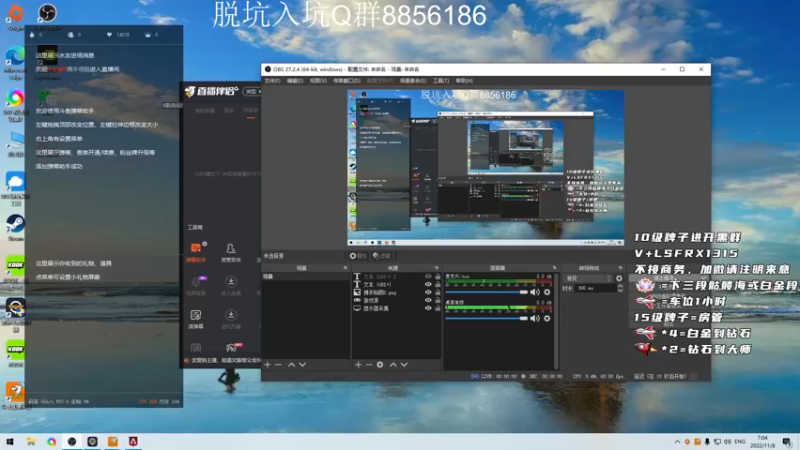Screen dimensions: 800x450
Task: Hide the 文本 (GDI+) 2 source
Action: tap(428, 277)
